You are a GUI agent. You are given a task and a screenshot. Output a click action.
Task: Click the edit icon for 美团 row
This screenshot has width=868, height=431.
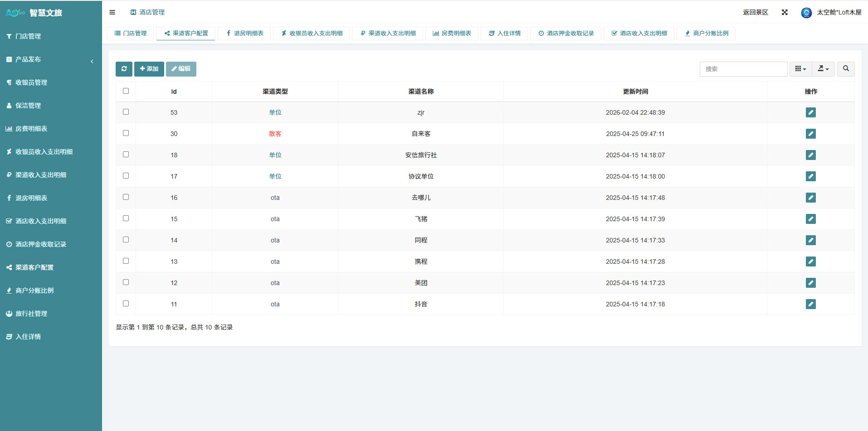tap(810, 283)
